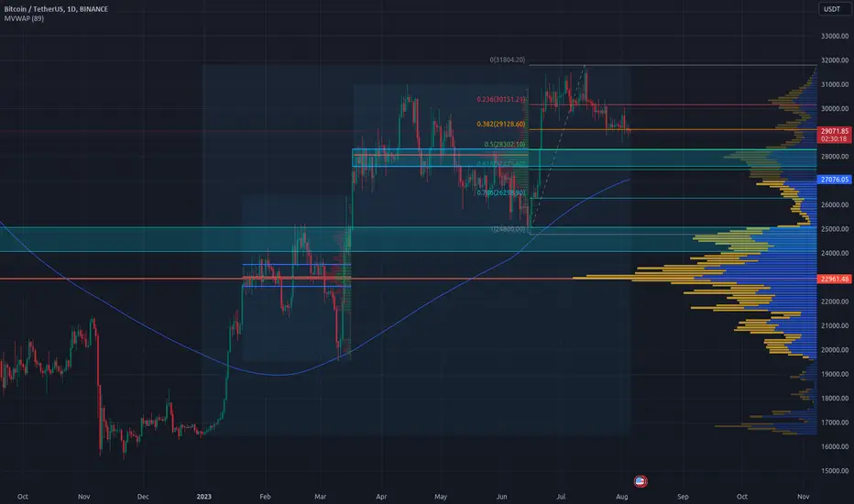Click the first Nov label on time axis
854x504 pixels.
(x=84, y=497)
